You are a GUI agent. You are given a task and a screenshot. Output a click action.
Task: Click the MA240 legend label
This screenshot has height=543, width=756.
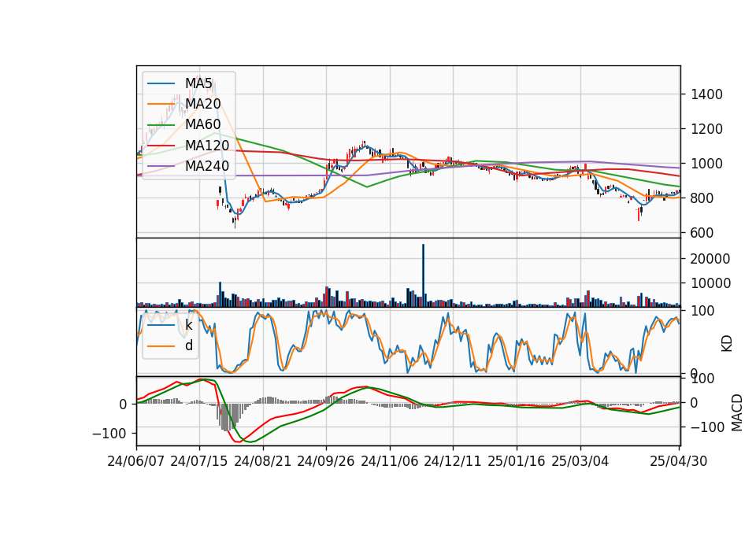coord(207,166)
